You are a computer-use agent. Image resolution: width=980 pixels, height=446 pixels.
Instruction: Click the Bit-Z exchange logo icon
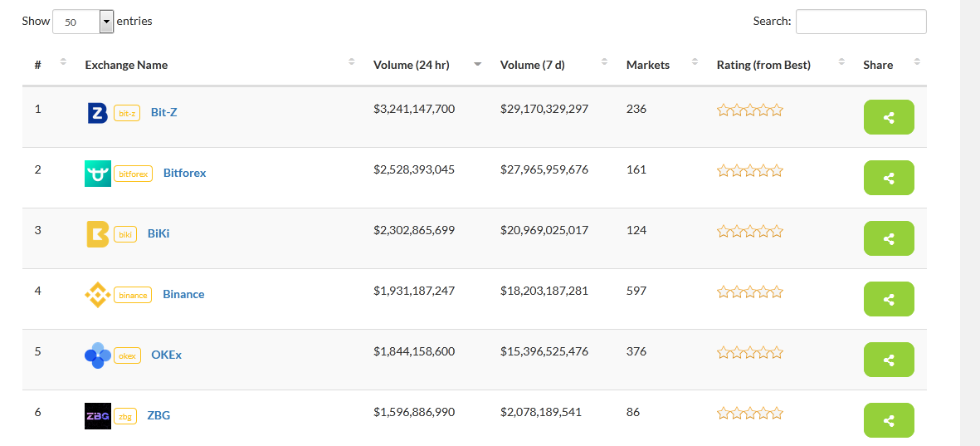pyautogui.click(x=97, y=113)
